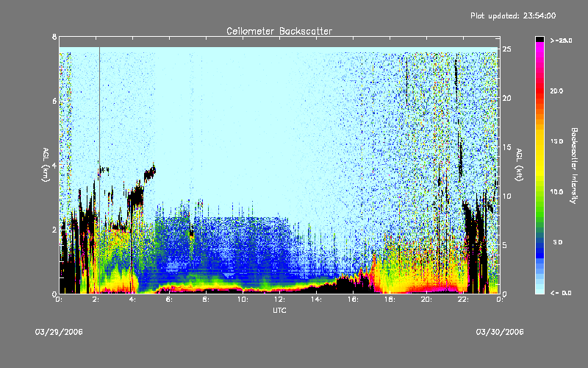588x368 pixels.
Task: Pick the black top segment of colorbar
Action: [x=540, y=38]
